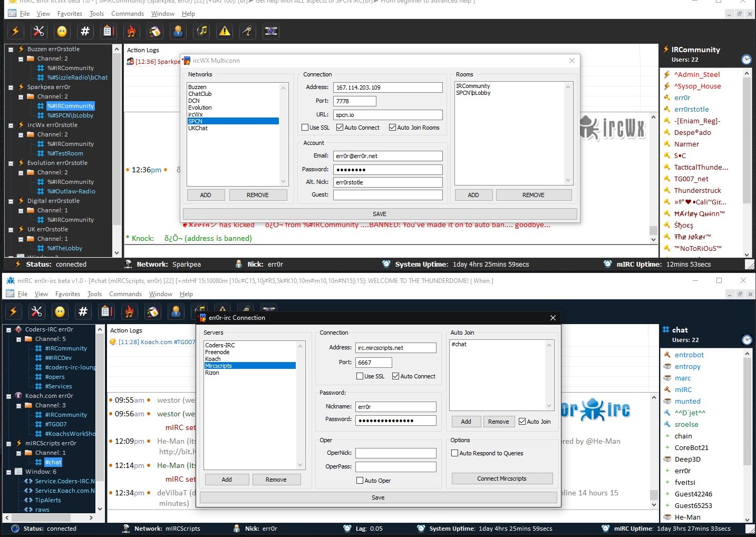The width and height of the screenshot is (756, 537).
Task: Collapse Buzzen err0rstotle tree node
Action: pyautogui.click(x=11, y=50)
